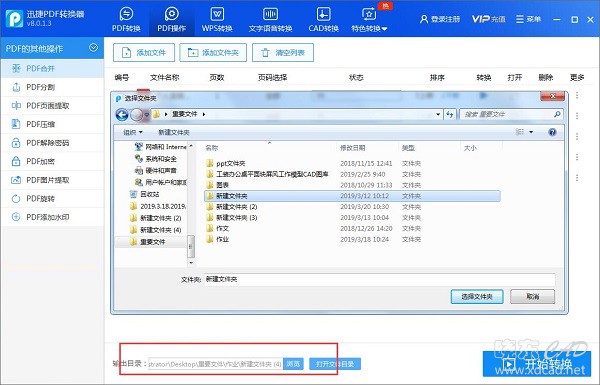Select PDF加密 in sidebar
The image size is (600, 385).
[52, 162]
